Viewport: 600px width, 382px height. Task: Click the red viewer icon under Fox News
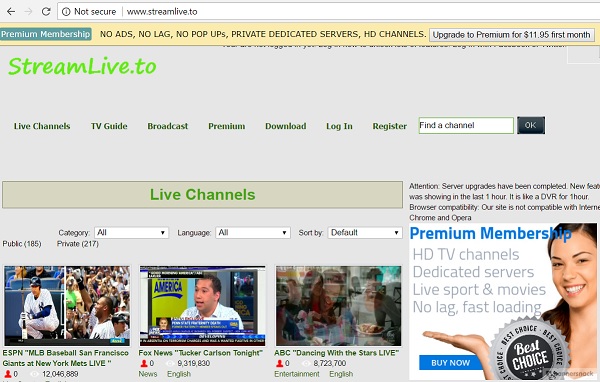click(x=144, y=363)
